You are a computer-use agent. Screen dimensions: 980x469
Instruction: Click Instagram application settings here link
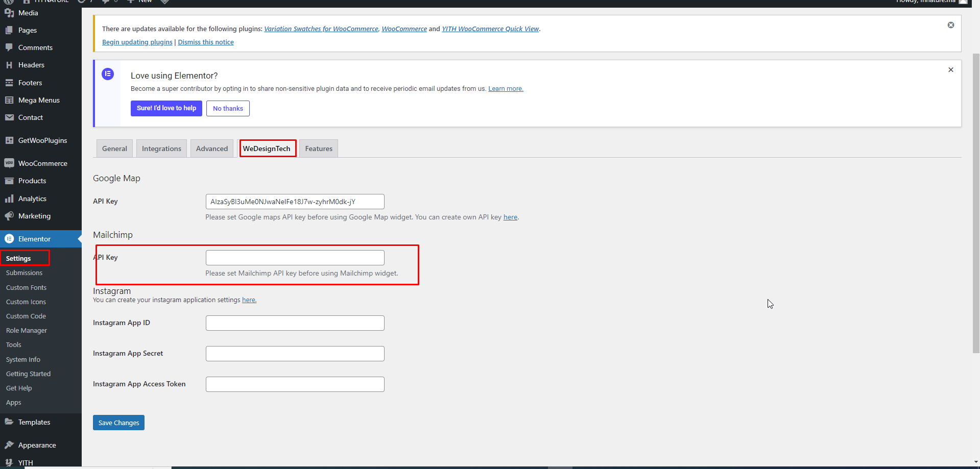(x=249, y=300)
